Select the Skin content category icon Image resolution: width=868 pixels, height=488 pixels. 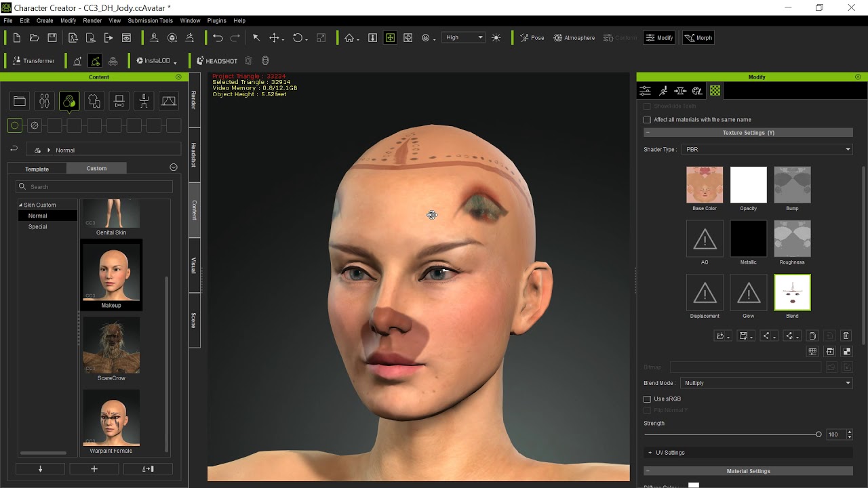(x=69, y=102)
